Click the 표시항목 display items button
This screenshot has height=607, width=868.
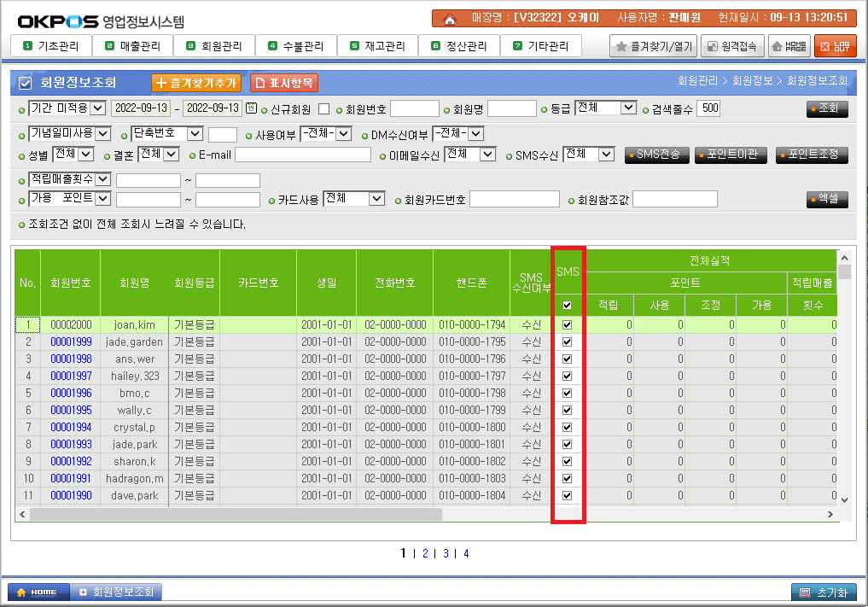(x=284, y=83)
